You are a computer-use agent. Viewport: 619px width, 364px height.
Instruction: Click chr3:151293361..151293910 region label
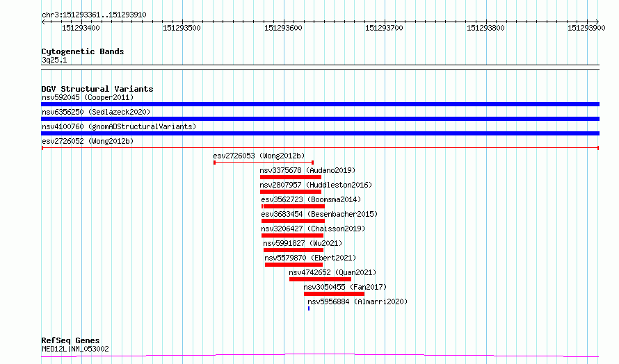pyautogui.click(x=94, y=15)
